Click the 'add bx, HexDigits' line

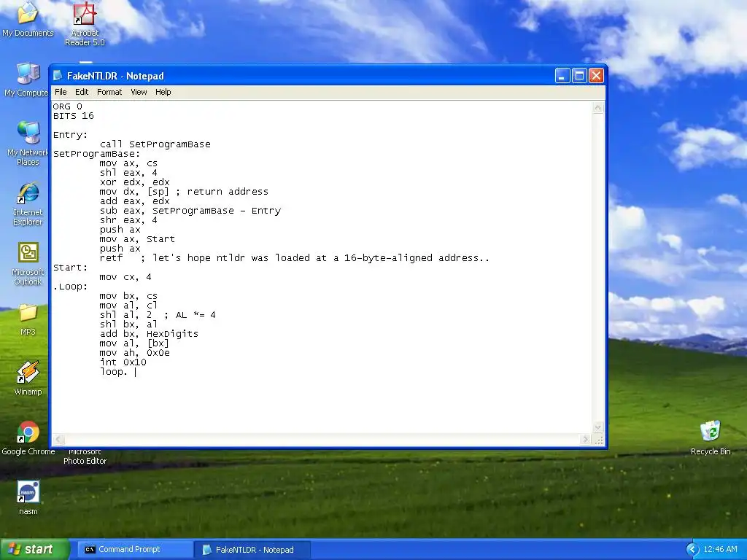pyautogui.click(x=149, y=334)
